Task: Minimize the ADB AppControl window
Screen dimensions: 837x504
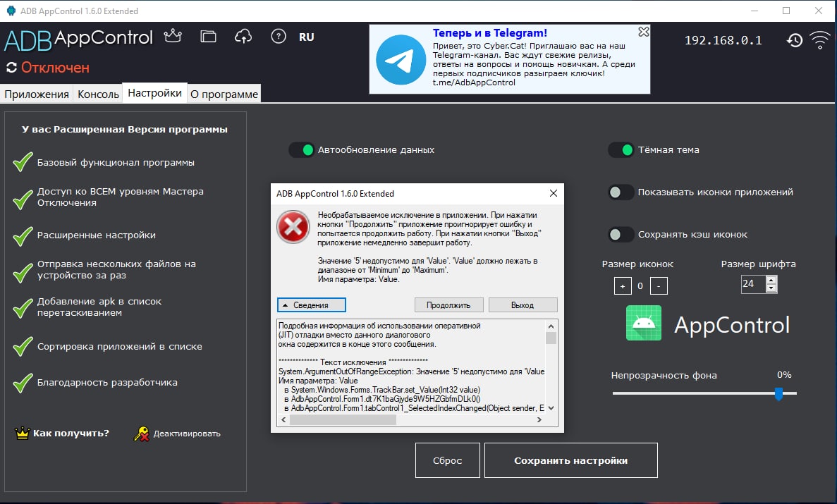Action: pyautogui.click(x=754, y=11)
